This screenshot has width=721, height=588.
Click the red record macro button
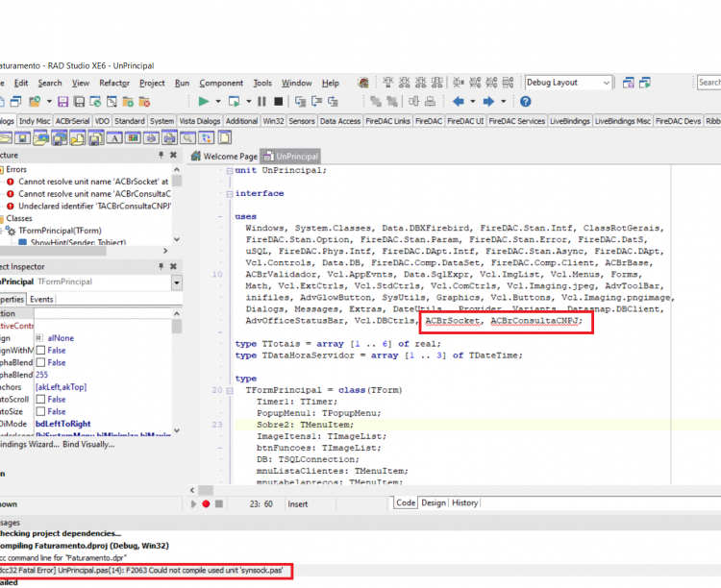pyautogui.click(x=206, y=503)
